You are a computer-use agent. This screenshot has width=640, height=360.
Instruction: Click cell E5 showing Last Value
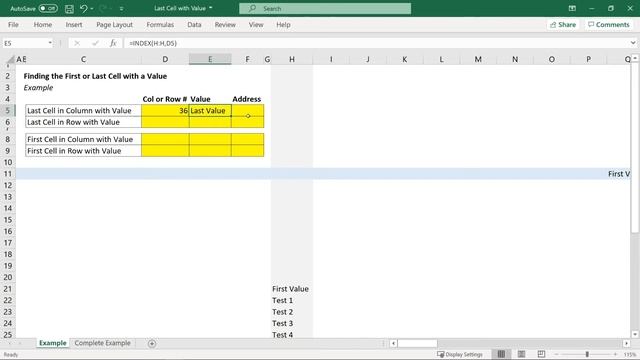tap(210, 111)
